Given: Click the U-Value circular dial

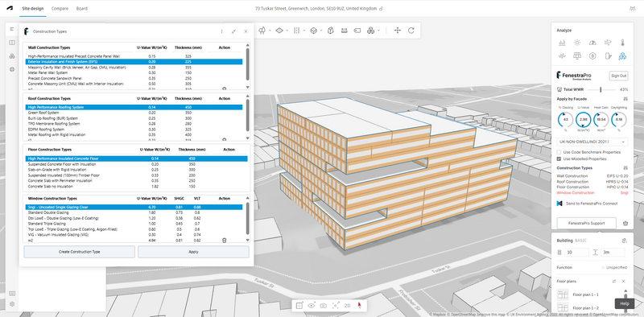Looking at the screenshot, I should point(583,120).
